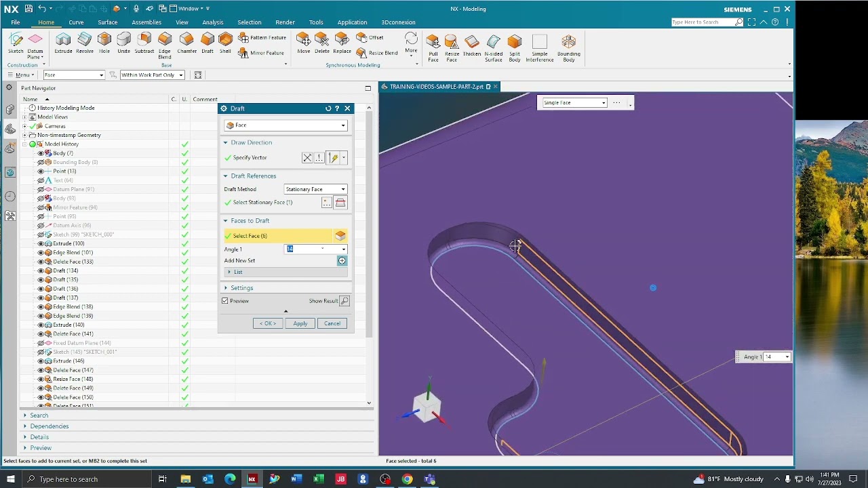Select the Extrude tool
Image resolution: width=868 pixels, height=488 pixels.
[62, 43]
